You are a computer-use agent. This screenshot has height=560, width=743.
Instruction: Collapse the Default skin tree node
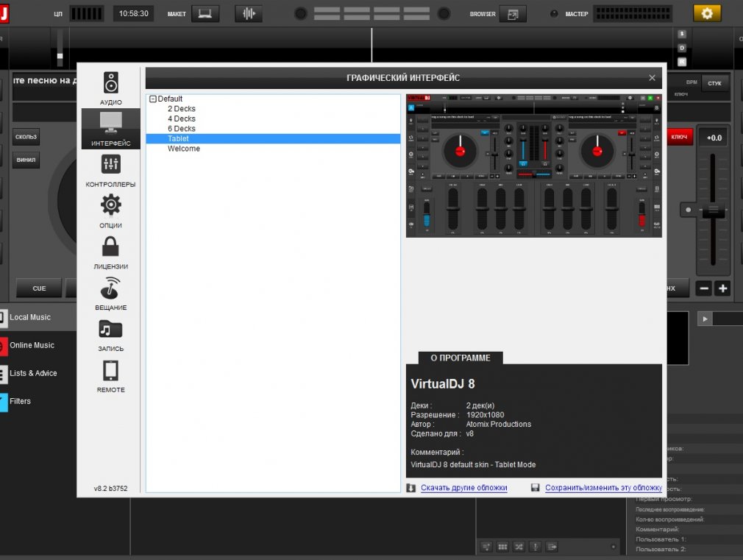(x=152, y=99)
